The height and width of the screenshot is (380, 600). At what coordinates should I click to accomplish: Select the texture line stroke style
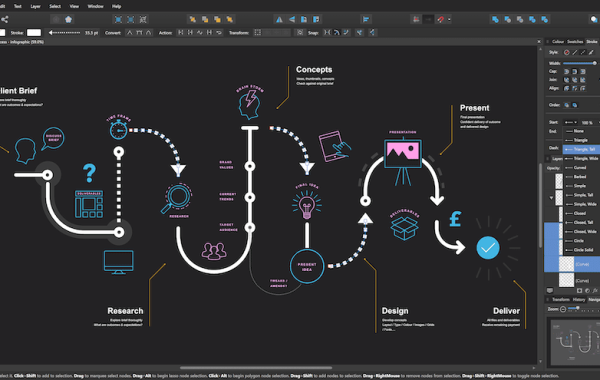[591, 52]
